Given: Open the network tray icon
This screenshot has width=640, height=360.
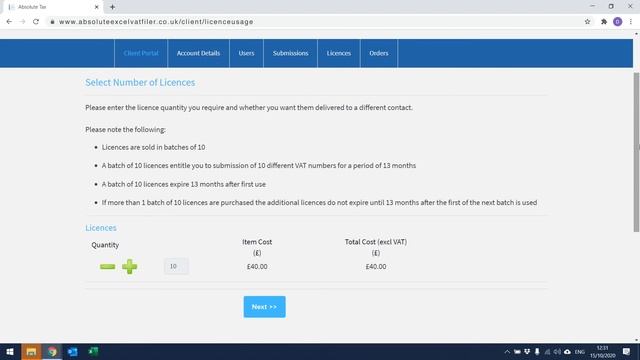Looking at the screenshot, I should tap(547, 351).
